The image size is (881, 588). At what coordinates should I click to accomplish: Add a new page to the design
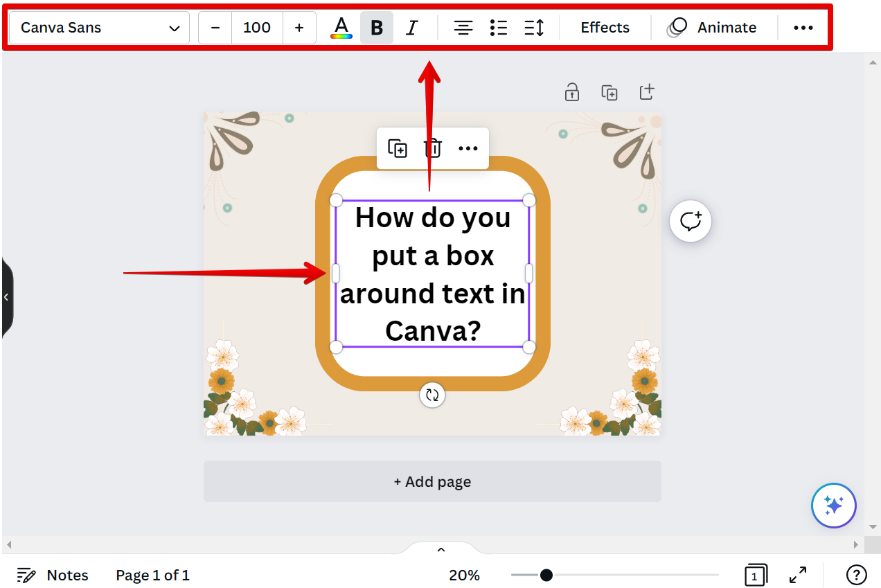[432, 481]
